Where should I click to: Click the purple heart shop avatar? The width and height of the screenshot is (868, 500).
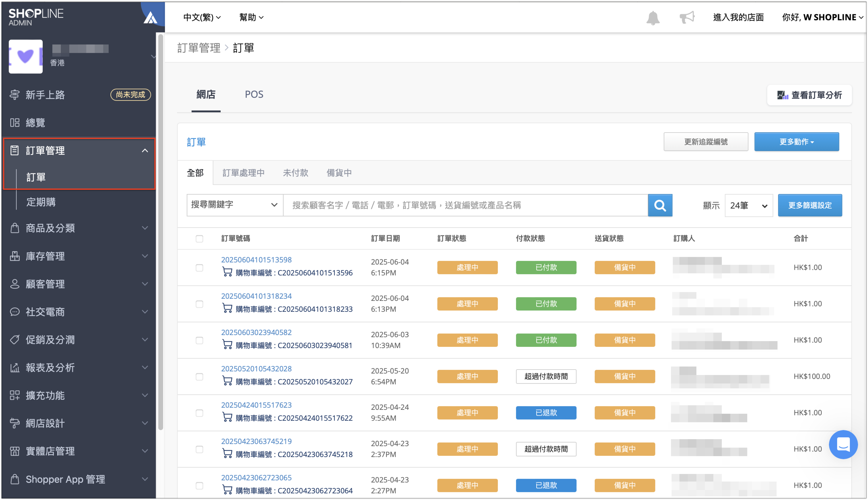(x=26, y=56)
